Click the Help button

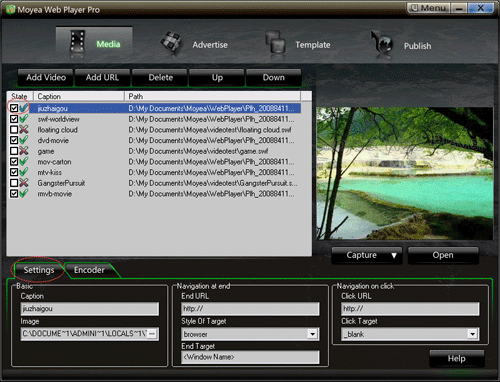457,359
